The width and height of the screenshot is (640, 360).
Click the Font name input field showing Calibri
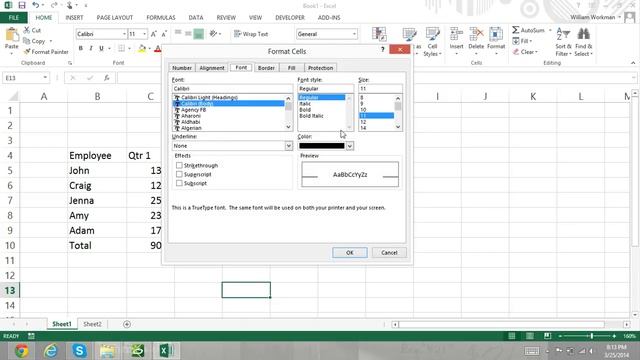tap(232, 89)
